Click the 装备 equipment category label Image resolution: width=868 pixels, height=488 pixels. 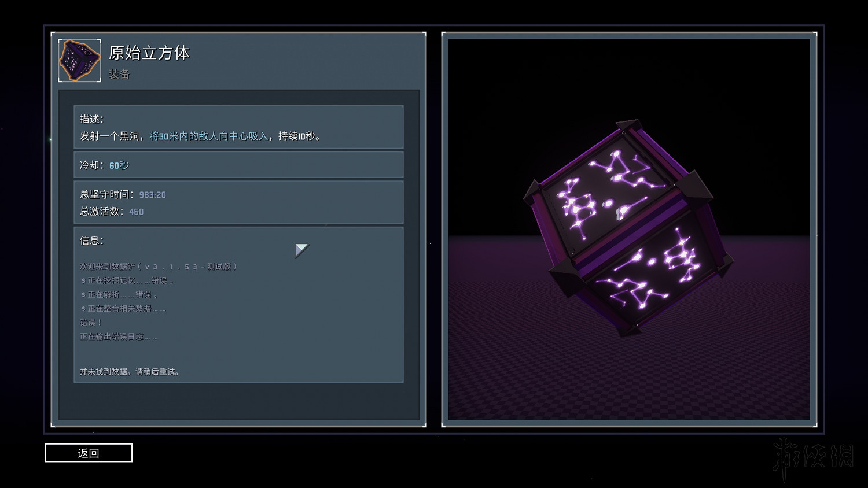click(x=119, y=74)
